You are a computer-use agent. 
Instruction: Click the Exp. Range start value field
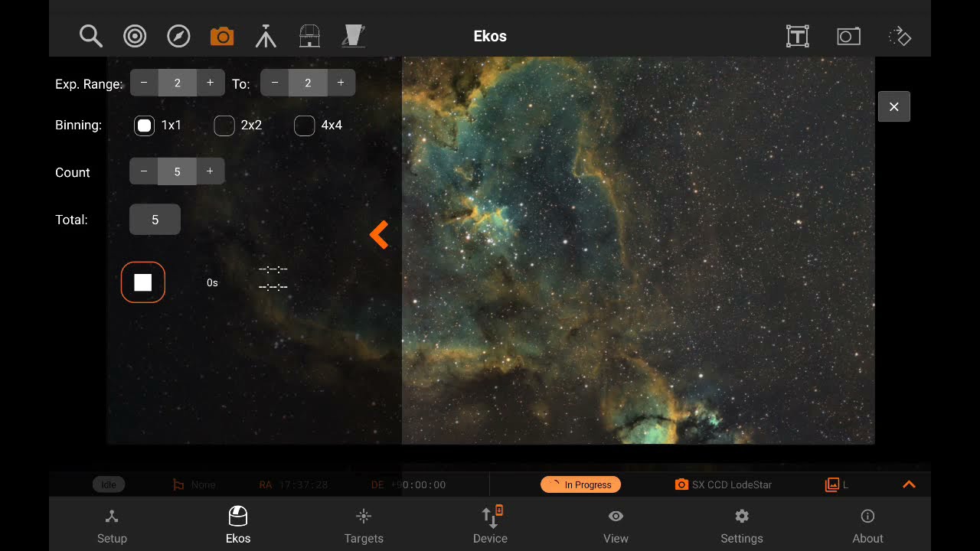[178, 83]
